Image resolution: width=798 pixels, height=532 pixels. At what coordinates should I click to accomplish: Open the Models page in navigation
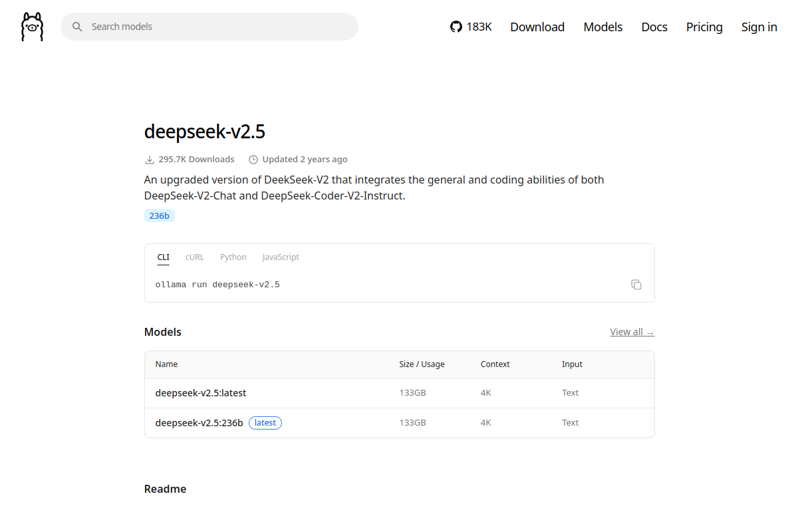603,27
